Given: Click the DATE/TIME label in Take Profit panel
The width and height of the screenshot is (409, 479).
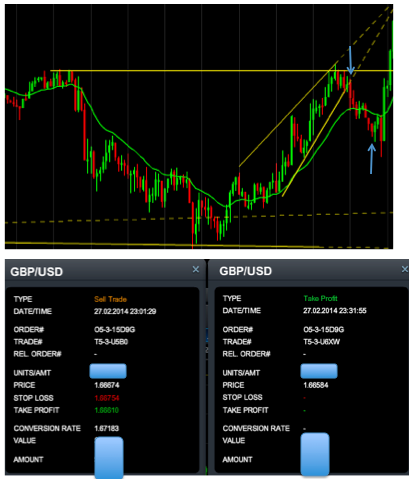Looking at the screenshot, I should (x=242, y=311).
